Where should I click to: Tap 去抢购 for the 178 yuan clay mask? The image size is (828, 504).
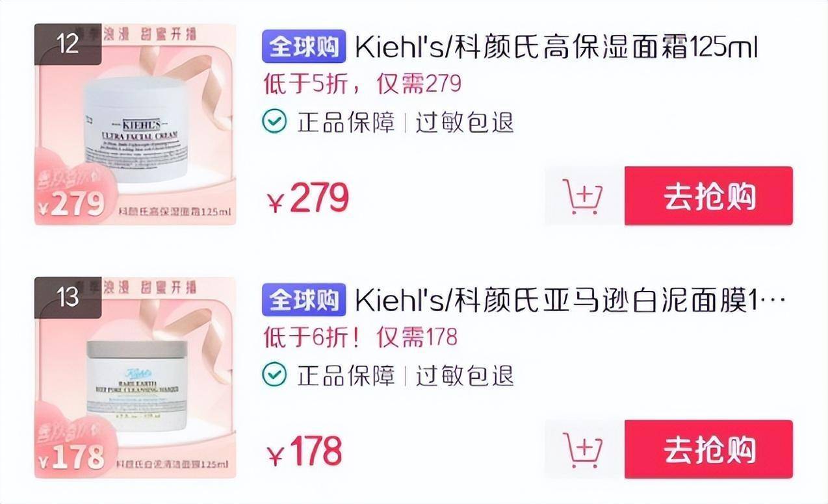(709, 449)
